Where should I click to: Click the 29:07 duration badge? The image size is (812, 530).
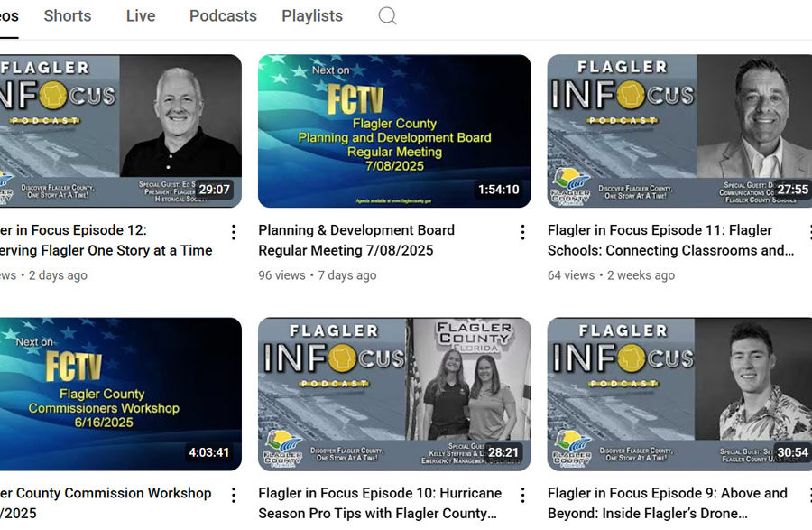[x=215, y=190]
